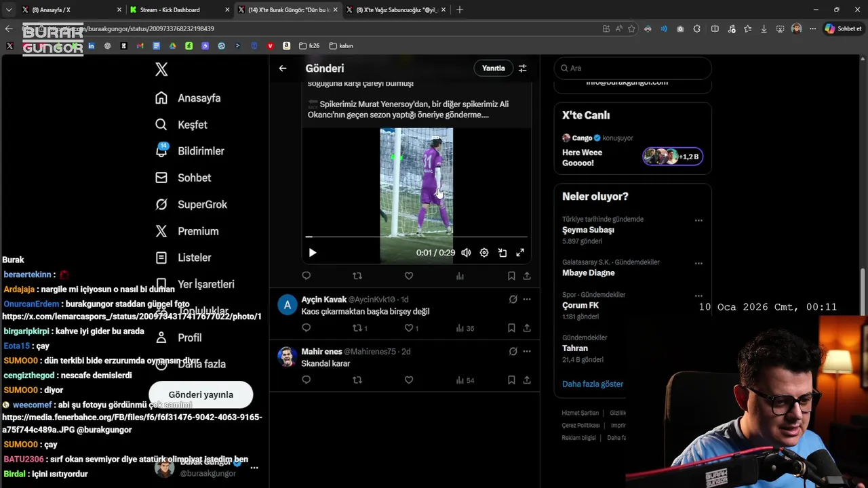Open browser settings and more menu
Image resolution: width=868 pixels, height=488 pixels.
812,28
